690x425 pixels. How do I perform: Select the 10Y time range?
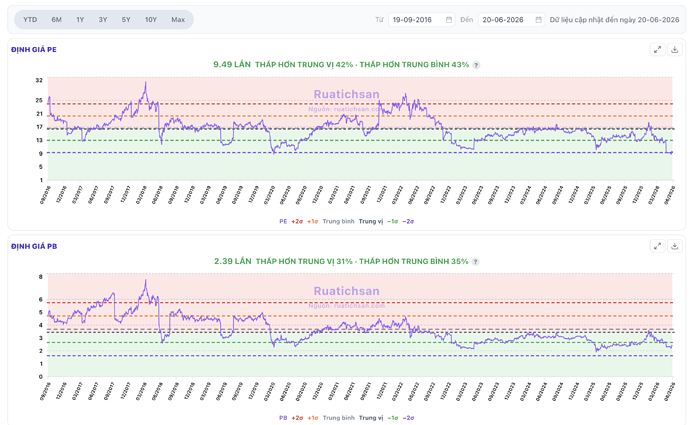(151, 20)
